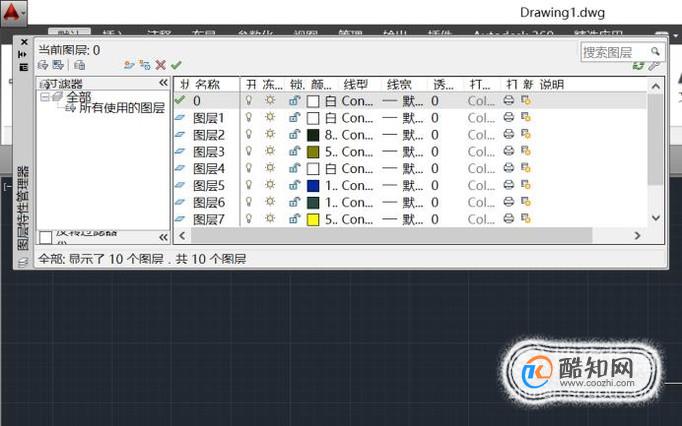Image resolution: width=682 pixels, height=426 pixels.
Task: Click the plot printer icon for 图层4
Action: (x=508, y=168)
